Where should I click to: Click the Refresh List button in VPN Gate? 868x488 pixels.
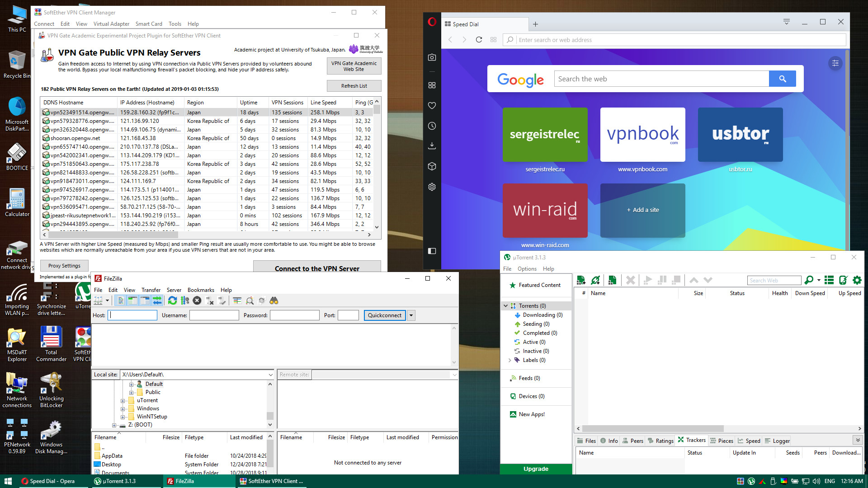(354, 86)
